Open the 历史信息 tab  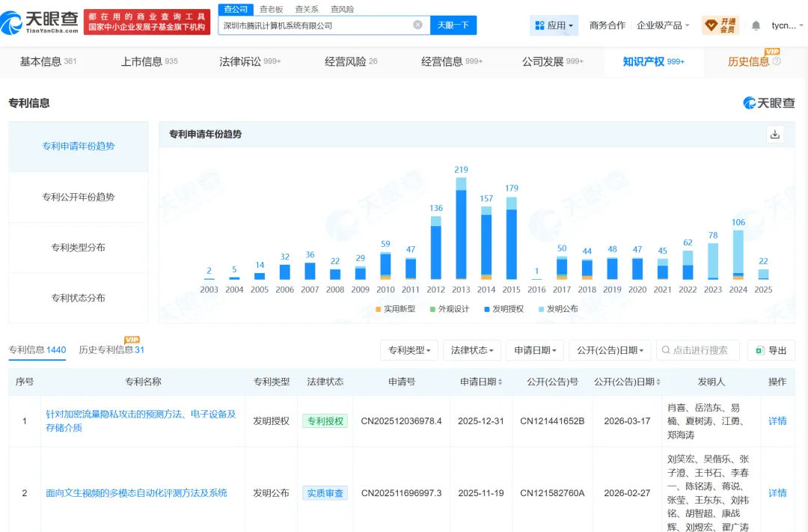pos(748,62)
